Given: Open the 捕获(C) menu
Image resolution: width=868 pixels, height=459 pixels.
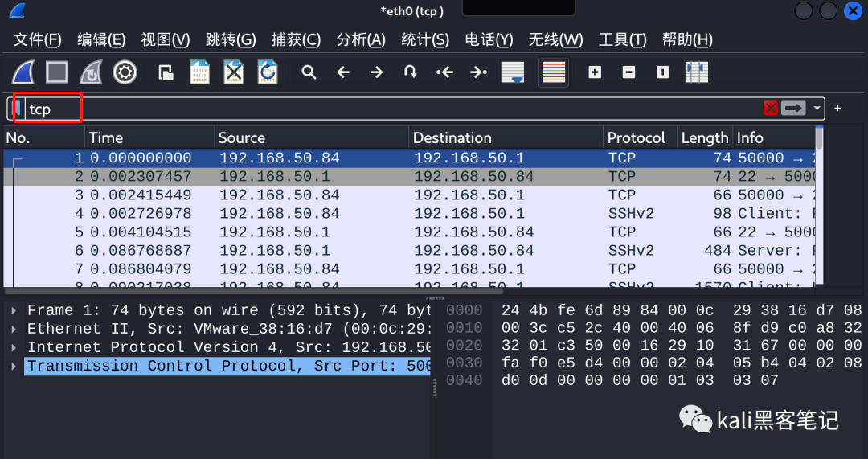Looking at the screenshot, I should [296, 40].
